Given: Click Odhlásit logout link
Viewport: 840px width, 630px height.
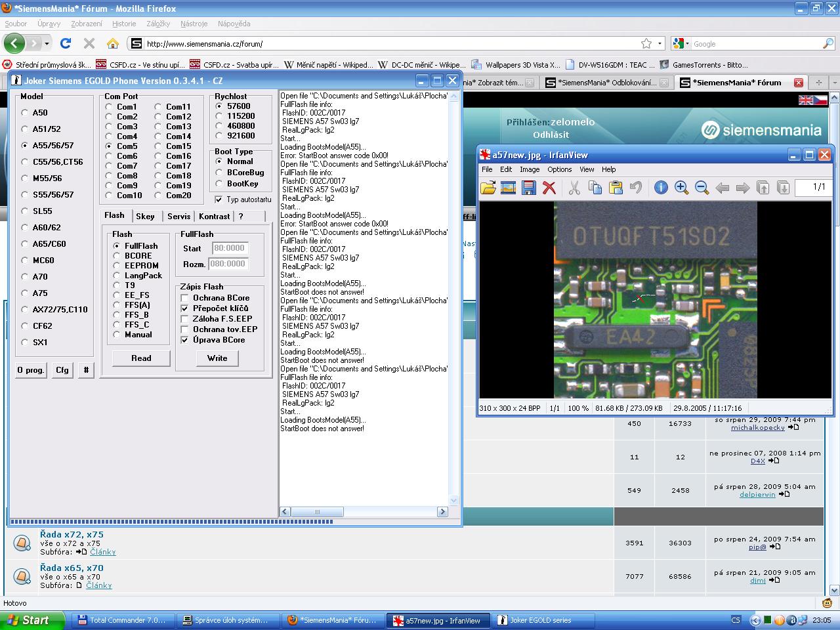Looking at the screenshot, I should coord(551,135).
